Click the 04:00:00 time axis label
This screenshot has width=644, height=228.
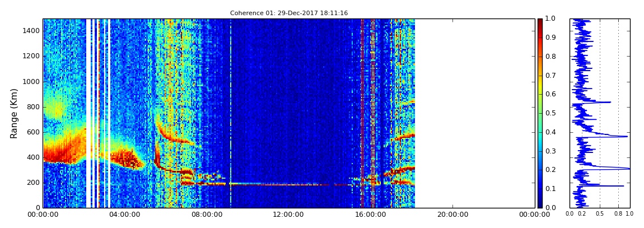[125, 215]
